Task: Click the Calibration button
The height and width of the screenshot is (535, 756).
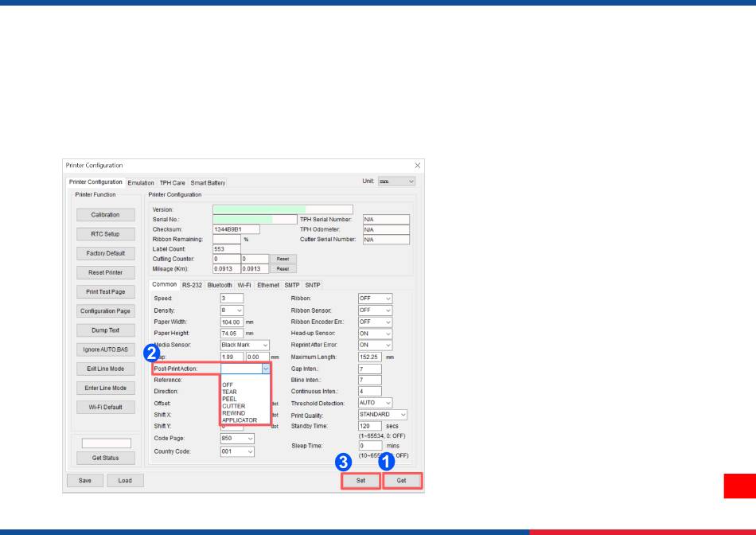Action: click(x=105, y=215)
